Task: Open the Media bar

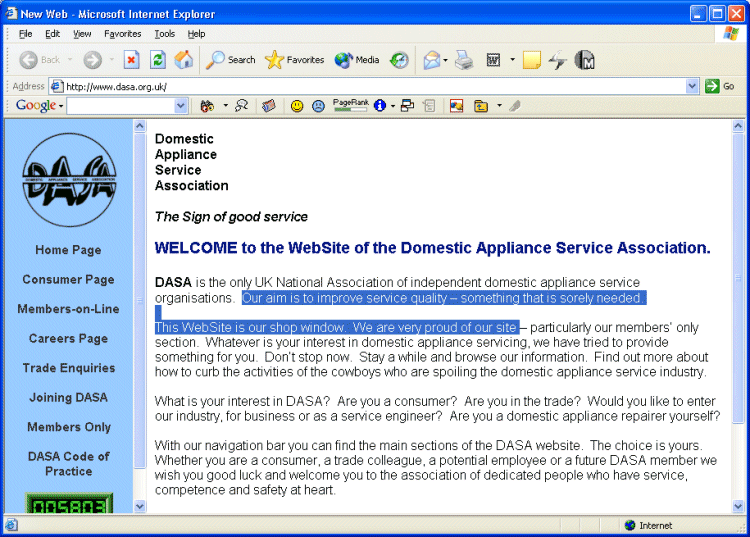Action: [x=357, y=60]
